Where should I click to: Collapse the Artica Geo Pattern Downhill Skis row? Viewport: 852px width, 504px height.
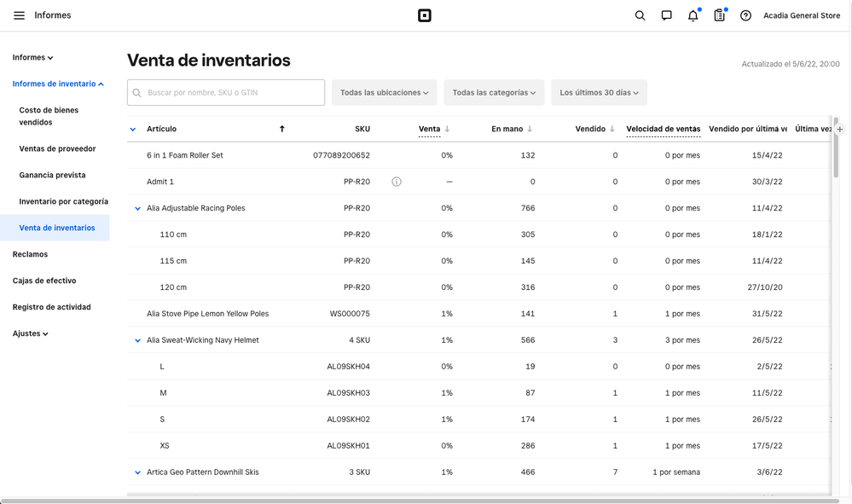137,472
